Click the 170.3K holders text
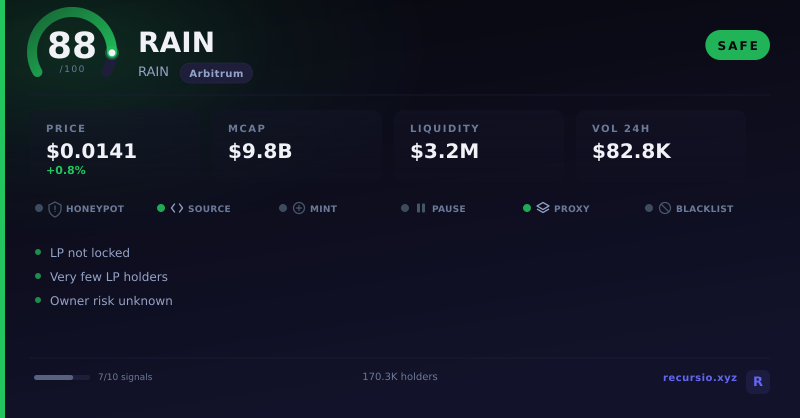800x418 pixels. pos(400,377)
